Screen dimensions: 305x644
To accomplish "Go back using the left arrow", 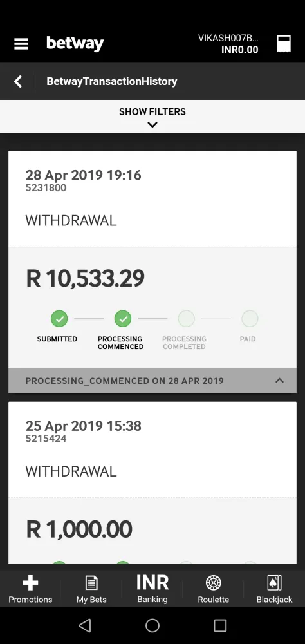I will 17,81.
